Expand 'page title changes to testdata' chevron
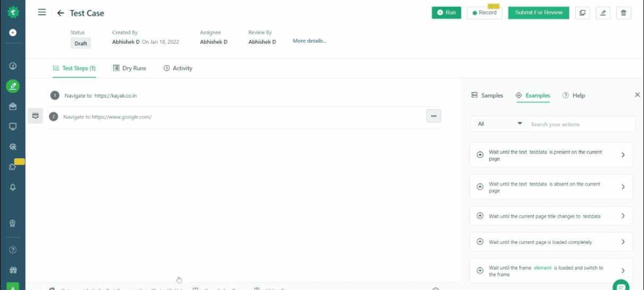644x290 pixels. click(623, 216)
